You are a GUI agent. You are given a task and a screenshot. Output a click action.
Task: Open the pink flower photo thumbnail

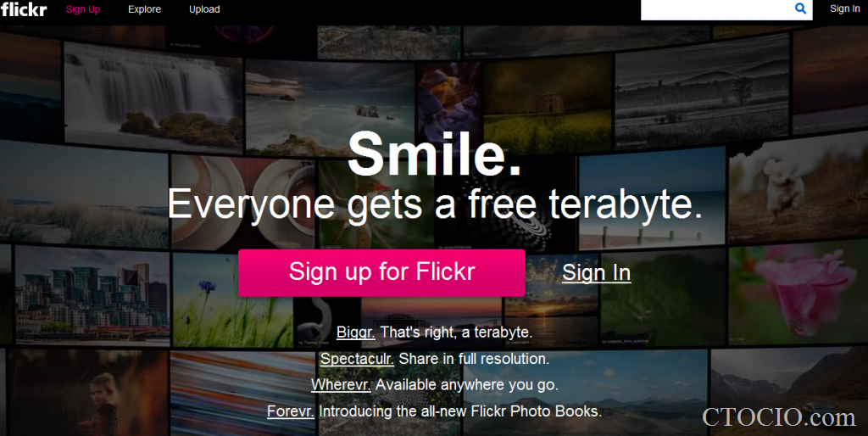pos(798,293)
